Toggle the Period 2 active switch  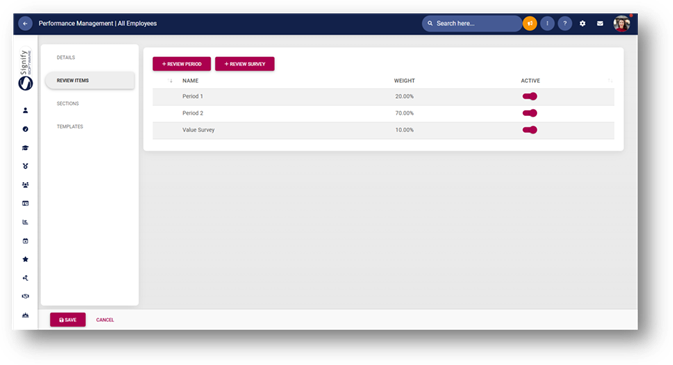pyautogui.click(x=530, y=113)
